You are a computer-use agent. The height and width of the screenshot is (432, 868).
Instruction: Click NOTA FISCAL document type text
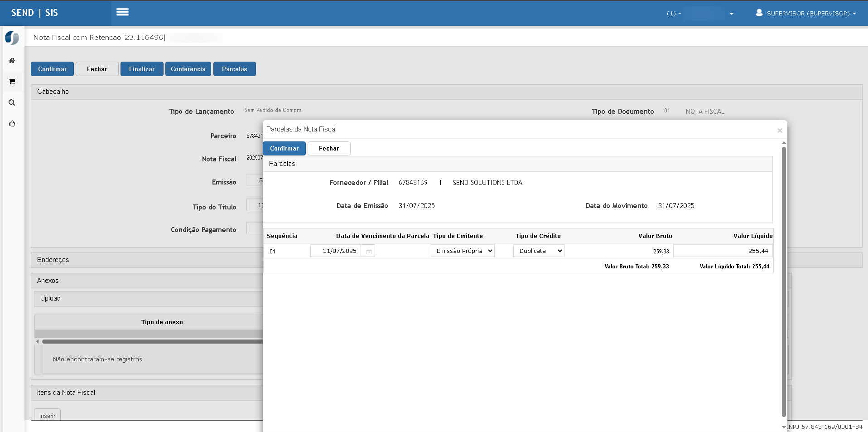[705, 112]
